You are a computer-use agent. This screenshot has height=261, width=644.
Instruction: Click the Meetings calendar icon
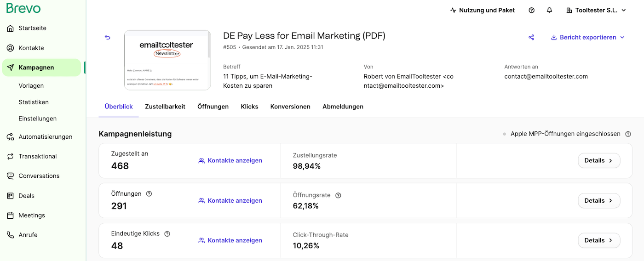(x=11, y=216)
